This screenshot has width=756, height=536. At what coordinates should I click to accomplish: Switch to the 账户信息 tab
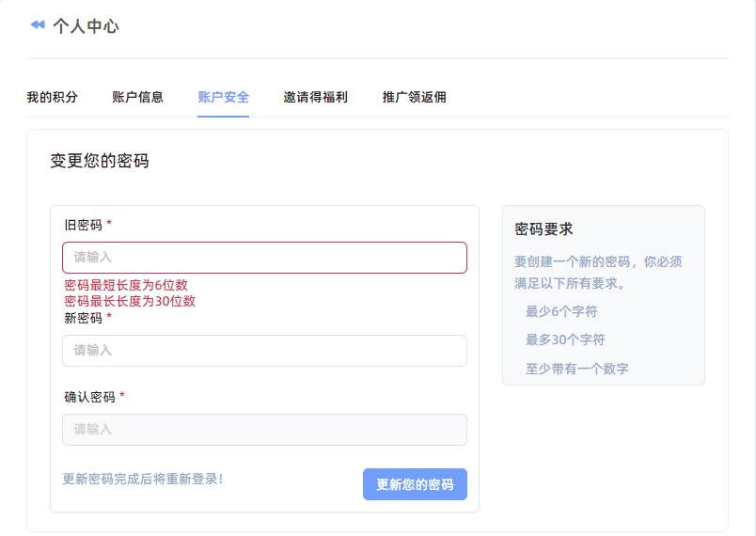coord(137,98)
